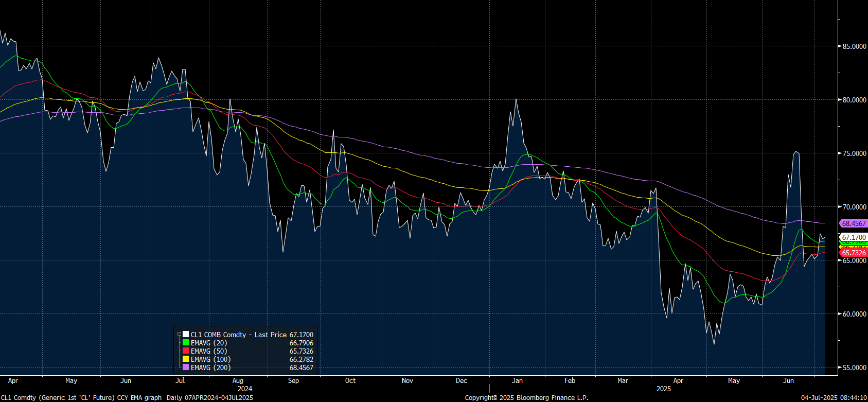Click the 2024 year marker on time axis
This screenshot has width=868, height=402.
pyautogui.click(x=245, y=389)
